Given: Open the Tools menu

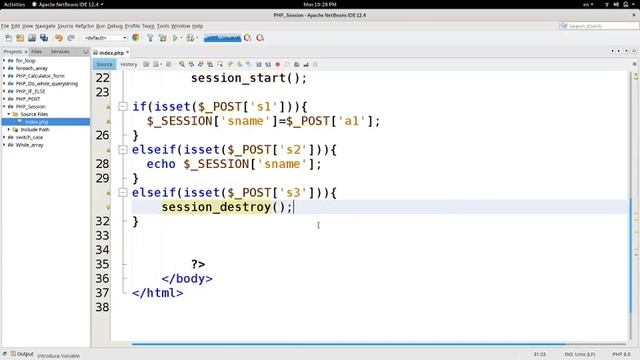Looking at the screenshot, I should coord(163,26).
